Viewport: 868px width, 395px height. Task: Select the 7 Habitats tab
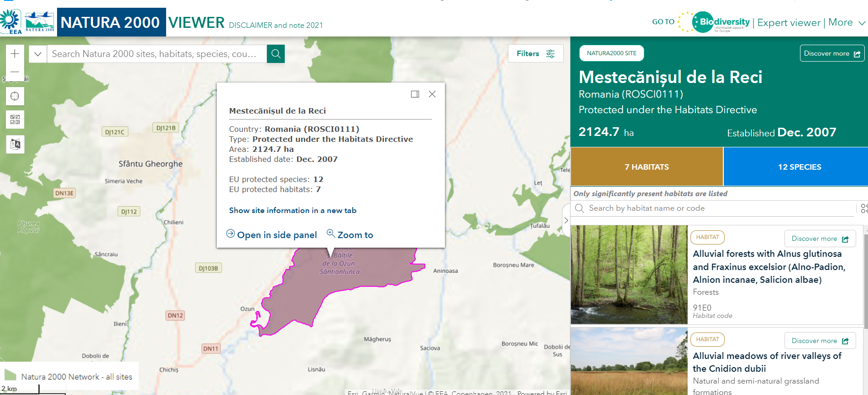pyautogui.click(x=646, y=167)
